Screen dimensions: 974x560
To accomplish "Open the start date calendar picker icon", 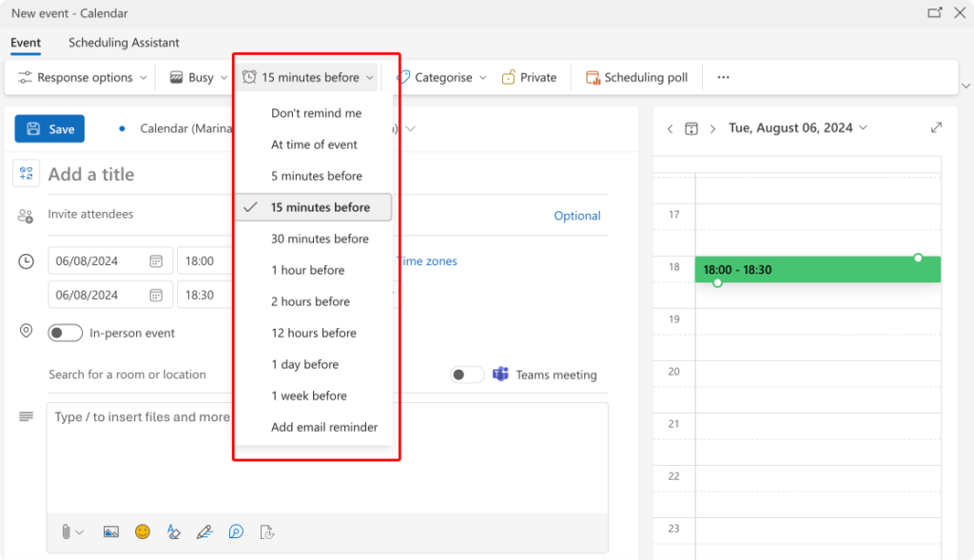I will point(156,261).
